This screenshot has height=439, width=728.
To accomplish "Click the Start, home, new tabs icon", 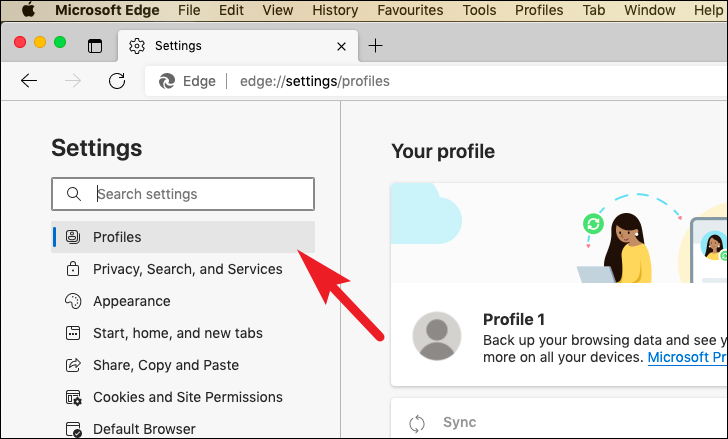I will coord(73,333).
